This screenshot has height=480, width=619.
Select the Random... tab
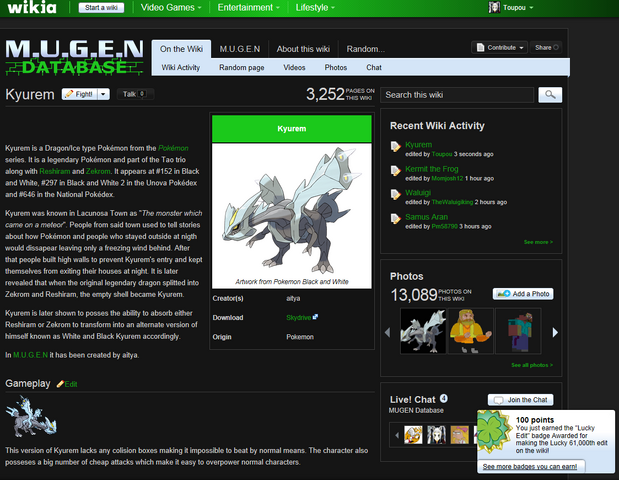coord(366,49)
